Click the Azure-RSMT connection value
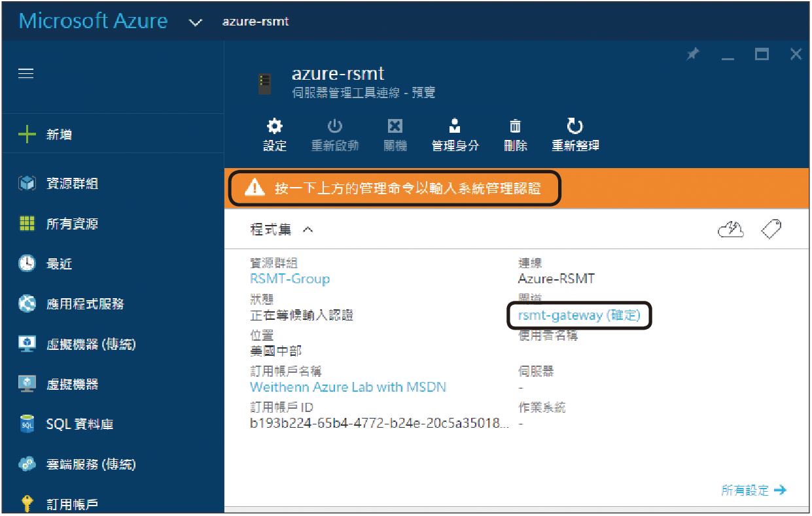 click(556, 279)
